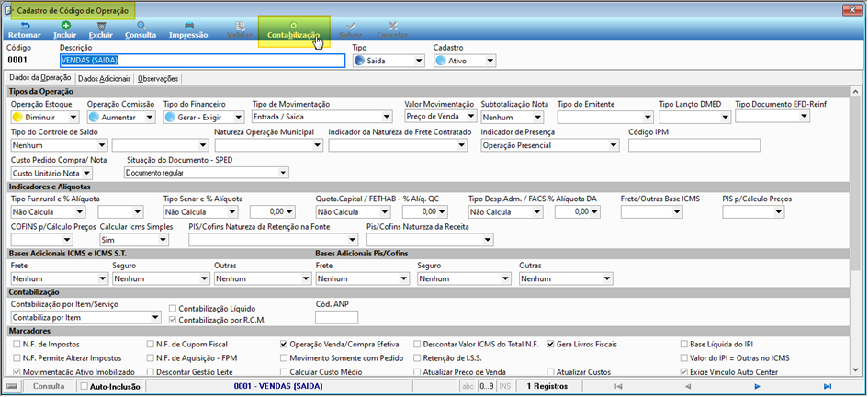868x397 pixels.
Task: Click the Consulta button in status bar
Action: [x=49, y=386]
